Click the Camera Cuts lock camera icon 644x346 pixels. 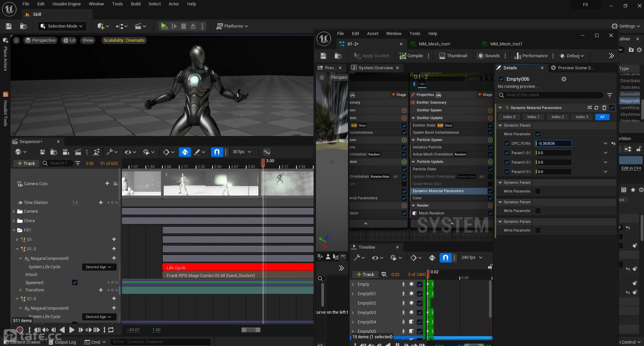click(x=116, y=183)
